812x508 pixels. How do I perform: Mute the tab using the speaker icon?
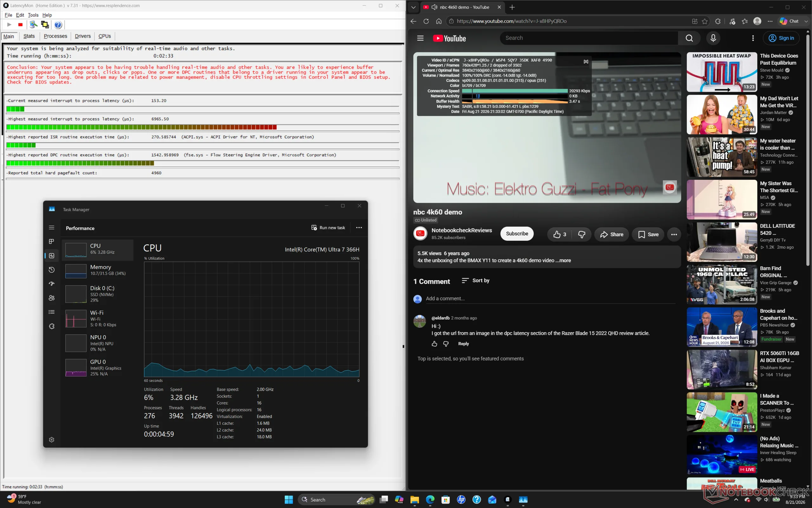[x=434, y=7]
